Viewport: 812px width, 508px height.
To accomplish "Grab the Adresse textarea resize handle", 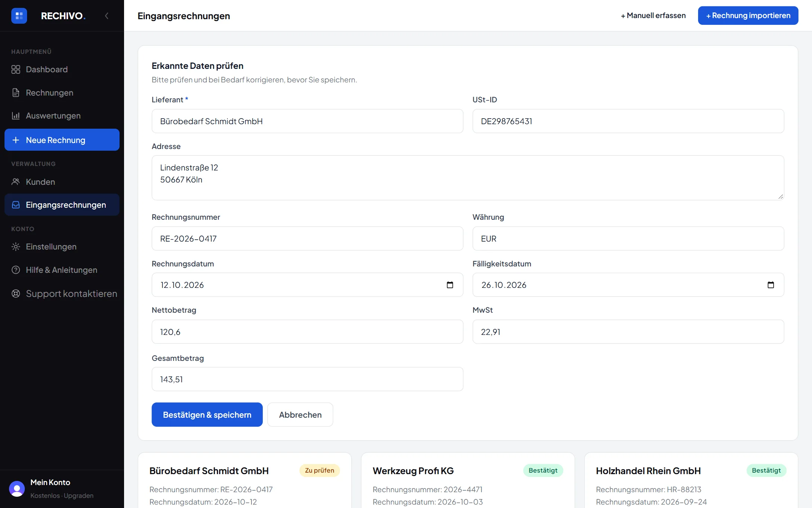I will point(780,196).
